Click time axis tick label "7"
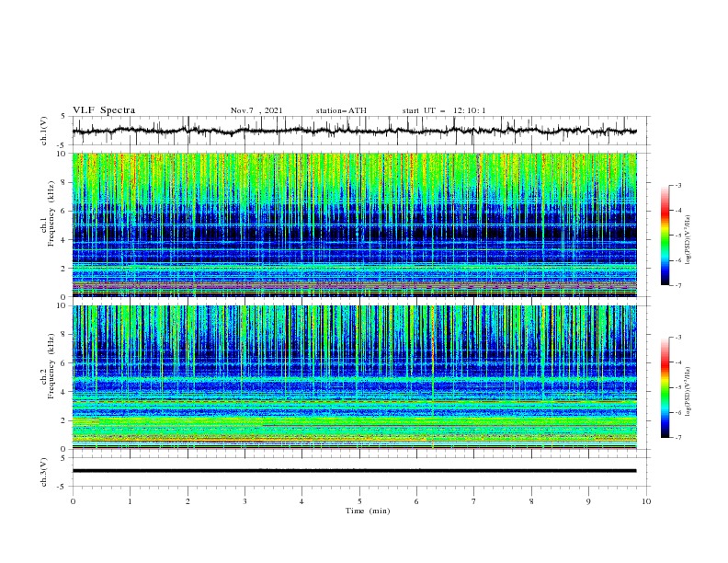Viewport: 728px width, 563px height. pos(474,501)
